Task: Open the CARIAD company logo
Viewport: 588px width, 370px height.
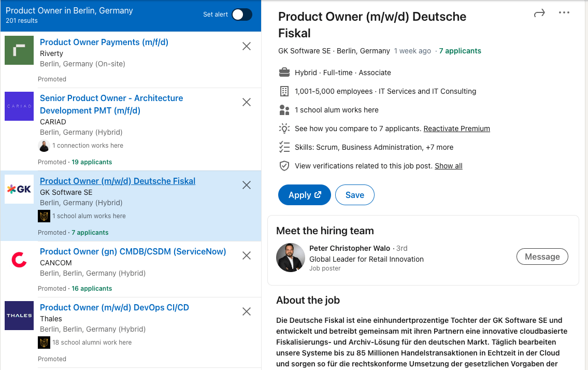Action: coord(19,106)
